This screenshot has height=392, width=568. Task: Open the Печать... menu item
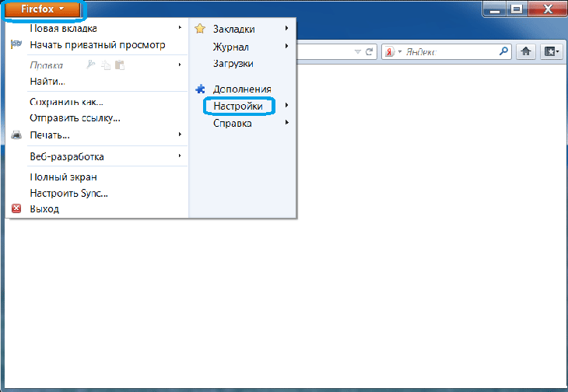click(x=50, y=135)
